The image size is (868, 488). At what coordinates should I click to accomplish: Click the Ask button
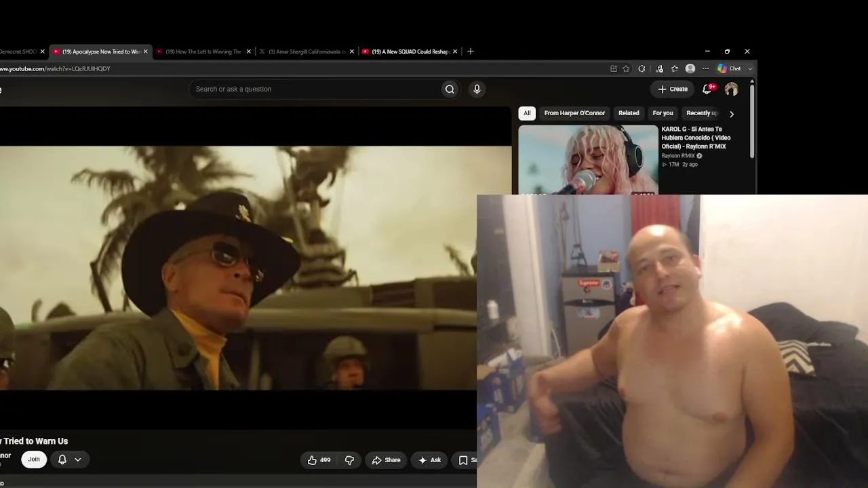click(429, 460)
